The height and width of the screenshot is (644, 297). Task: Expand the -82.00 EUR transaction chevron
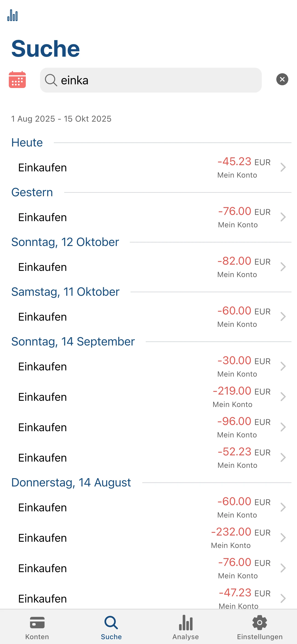click(x=283, y=267)
